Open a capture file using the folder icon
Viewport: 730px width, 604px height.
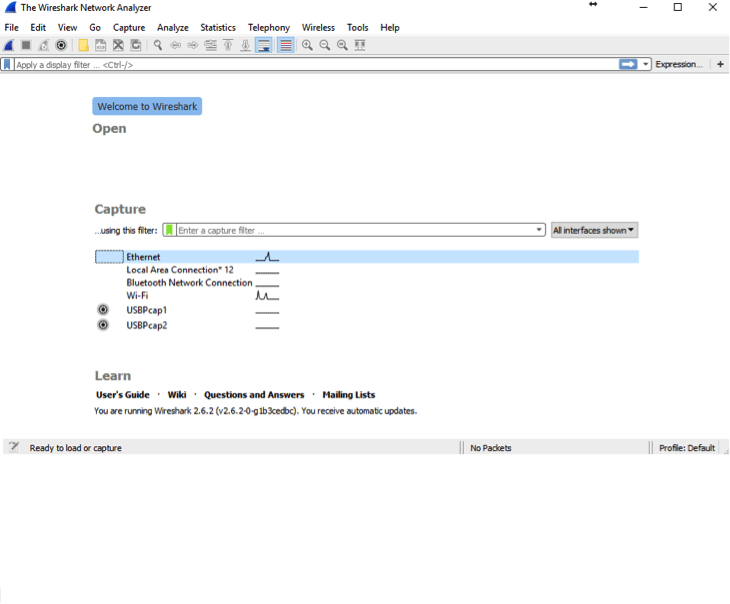point(83,45)
